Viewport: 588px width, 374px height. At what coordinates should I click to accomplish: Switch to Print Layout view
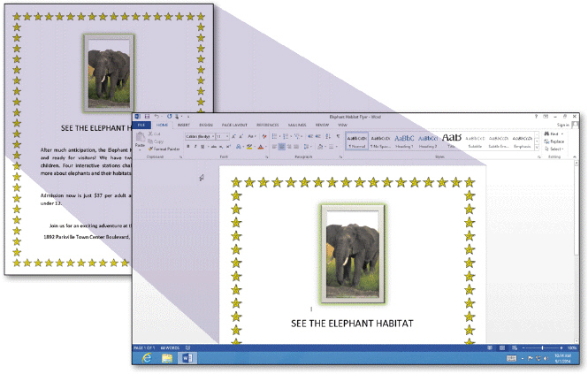point(502,348)
